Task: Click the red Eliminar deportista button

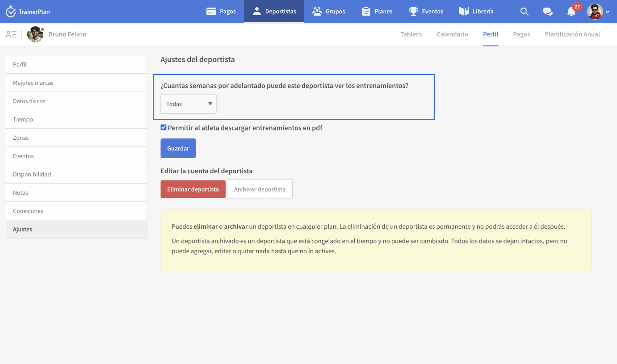Action: tap(193, 189)
